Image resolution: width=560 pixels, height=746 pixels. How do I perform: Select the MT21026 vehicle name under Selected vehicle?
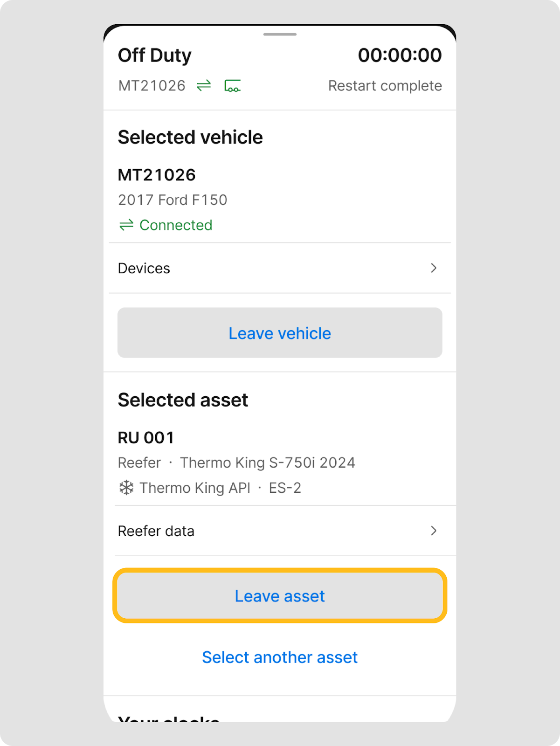(157, 175)
